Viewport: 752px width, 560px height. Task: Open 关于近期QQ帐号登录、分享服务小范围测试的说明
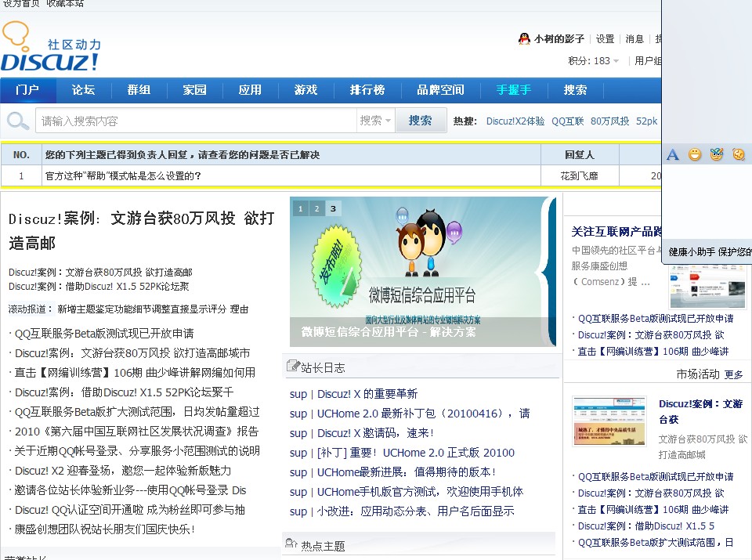[x=137, y=451]
